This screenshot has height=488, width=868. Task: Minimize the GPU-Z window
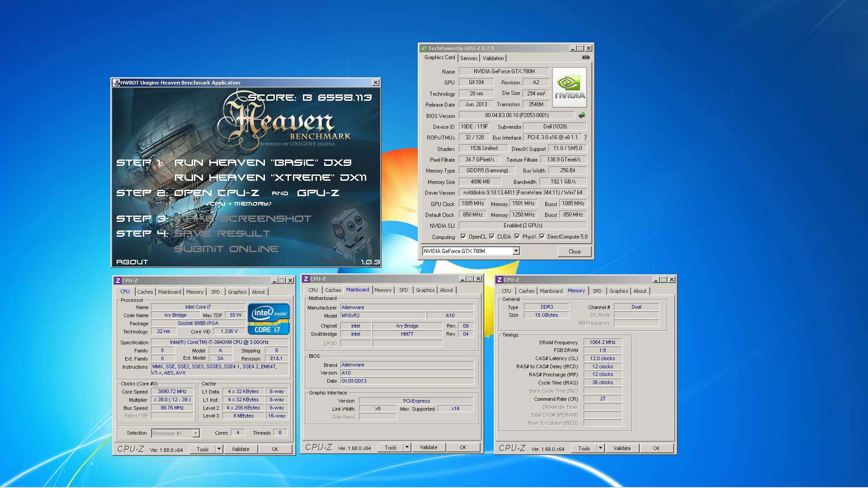tap(573, 48)
